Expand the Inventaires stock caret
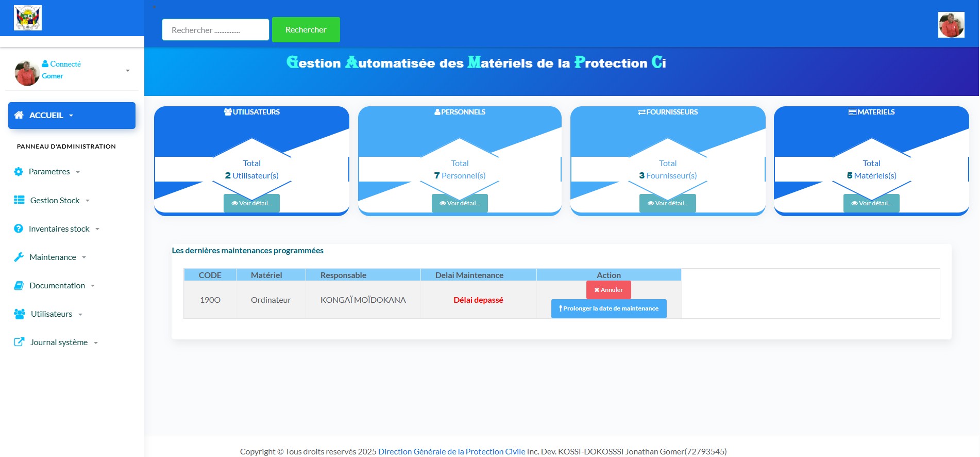 (97, 229)
